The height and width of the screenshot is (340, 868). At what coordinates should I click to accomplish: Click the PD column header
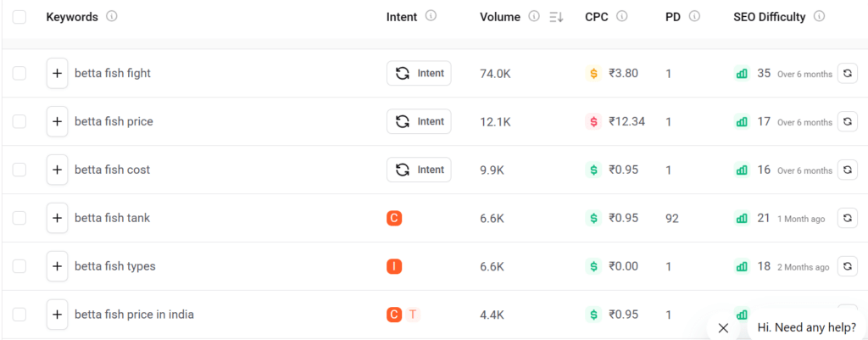673,17
